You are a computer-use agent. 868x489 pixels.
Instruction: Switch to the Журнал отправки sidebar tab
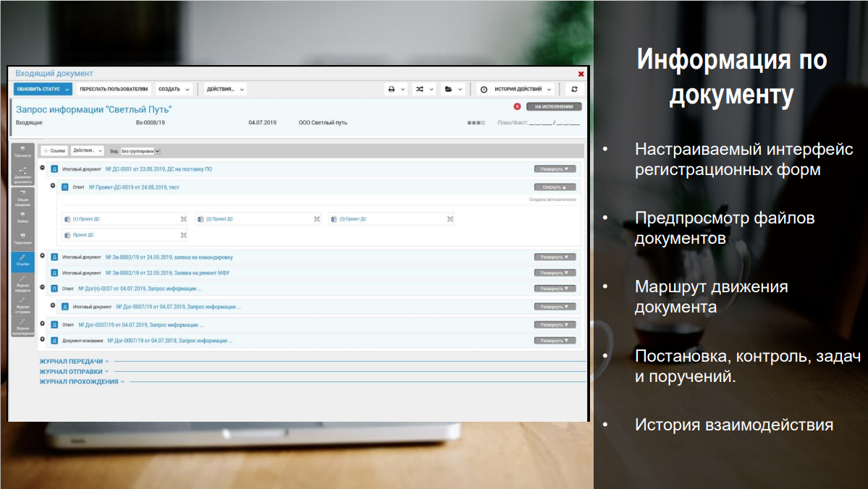click(x=22, y=305)
